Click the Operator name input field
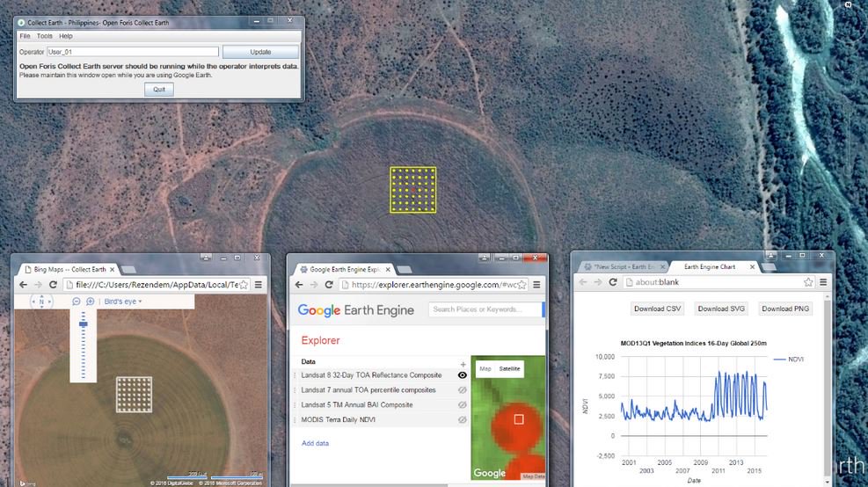This screenshot has width=868, height=487. tap(132, 52)
